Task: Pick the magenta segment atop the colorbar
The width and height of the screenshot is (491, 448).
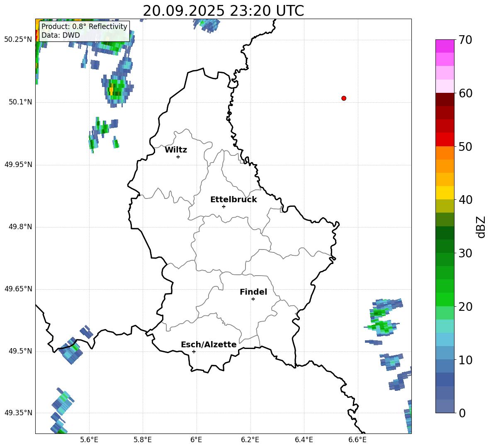Action: coord(445,46)
